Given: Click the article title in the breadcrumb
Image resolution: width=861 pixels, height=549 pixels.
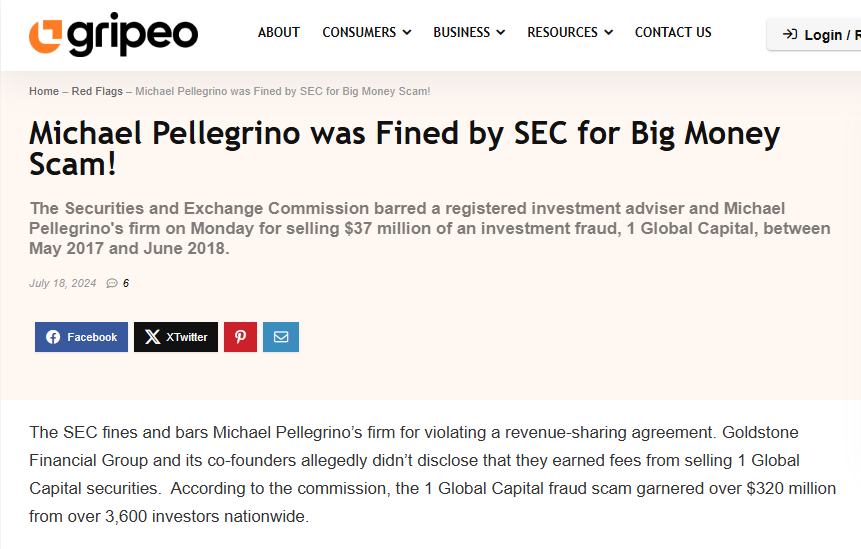Looking at the screenshot, I should 283,91.
